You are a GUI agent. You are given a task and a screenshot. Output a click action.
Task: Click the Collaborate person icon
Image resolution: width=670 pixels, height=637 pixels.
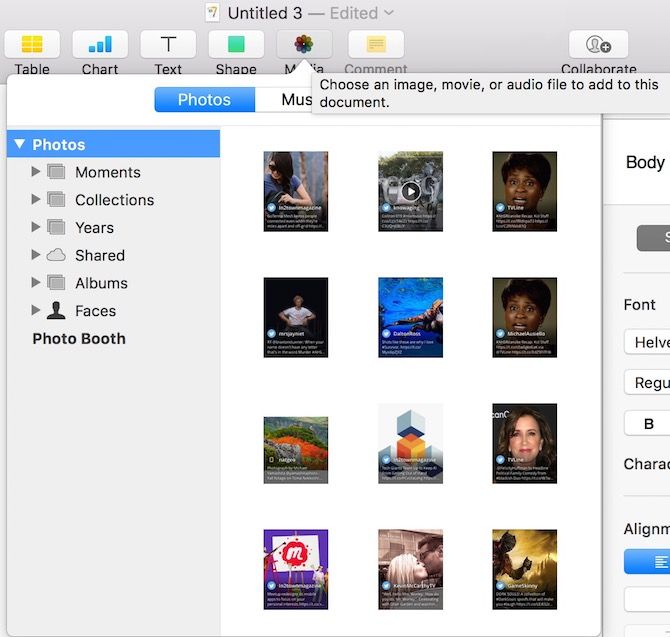598,45
